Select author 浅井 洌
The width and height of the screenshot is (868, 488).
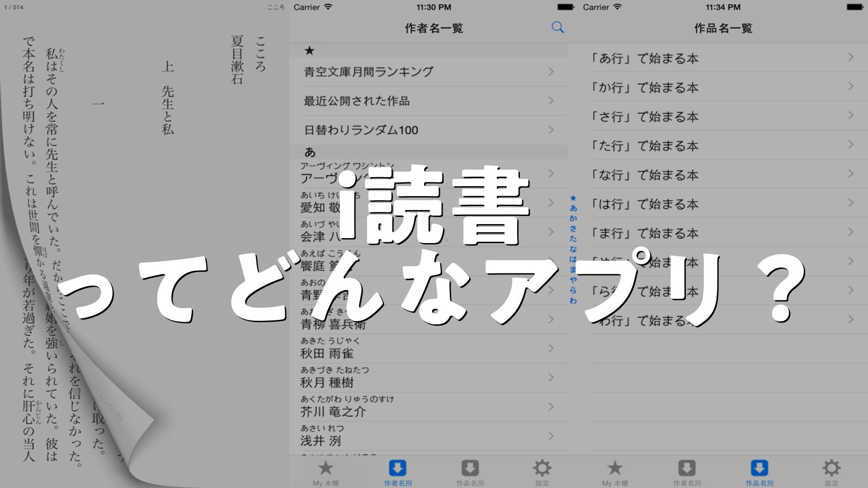[x=429, y=436]
